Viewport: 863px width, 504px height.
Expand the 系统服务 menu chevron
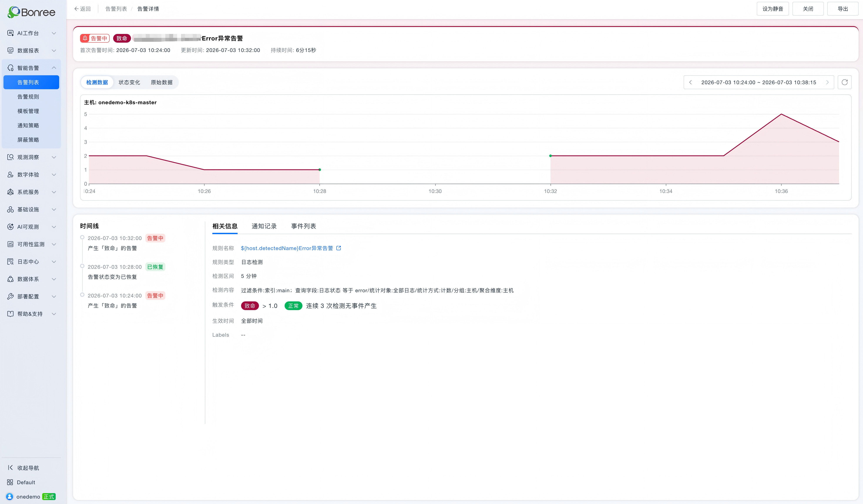point(54,192)
